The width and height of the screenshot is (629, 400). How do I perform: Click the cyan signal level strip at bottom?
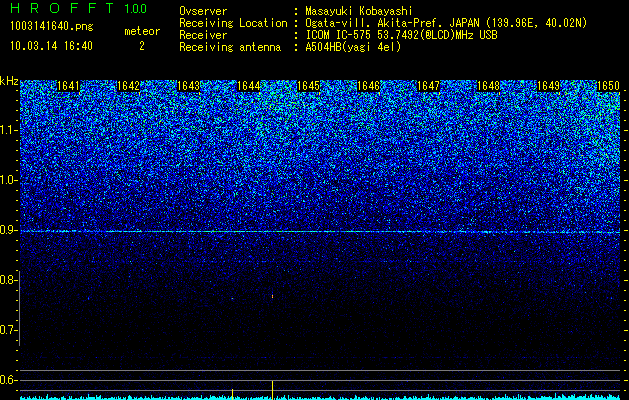(x=320, y=397)
